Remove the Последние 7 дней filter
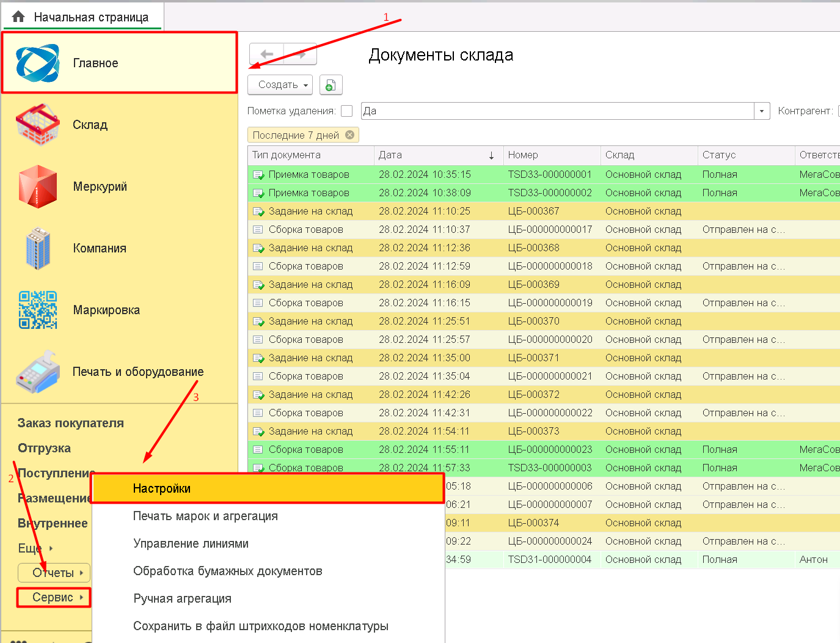Viewport: 840px width, 643px height. tap(349, 135)
